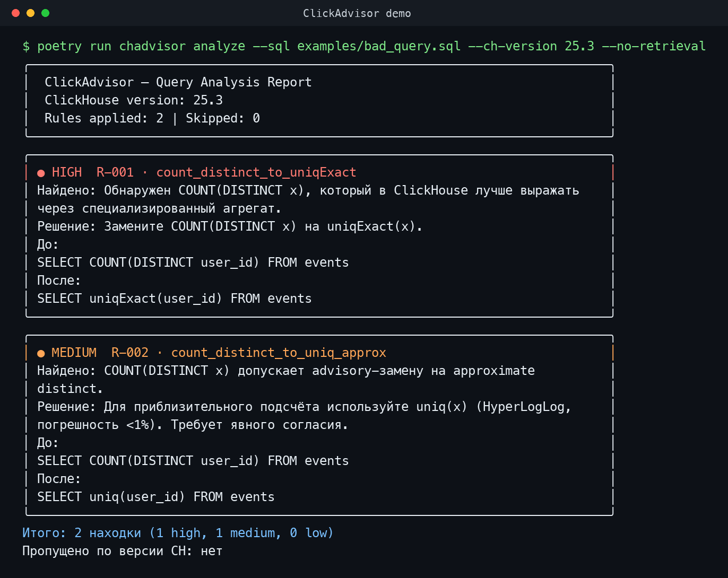Select 'ClickAdvisor — Query Analysis Report' header line
The width and height of the screenshot is (728, 578).
click(x=178, y=82)
